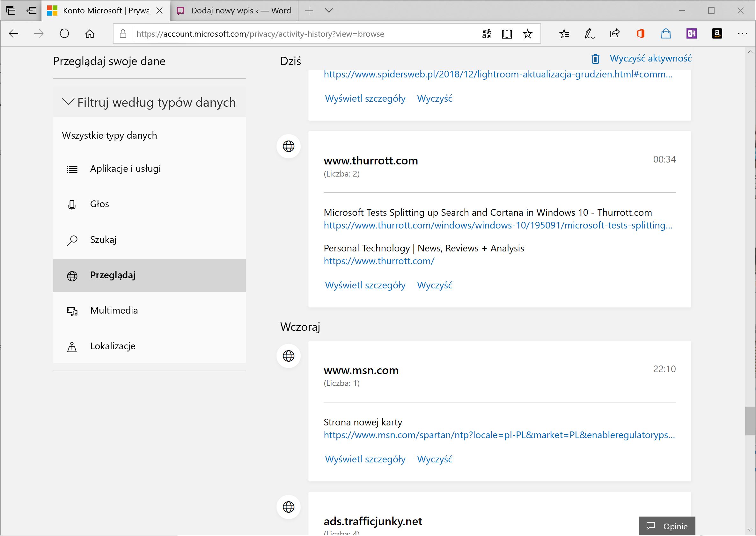Click the globe icon beside msn.com
756x536 pixels.
[x=289, y=356]
